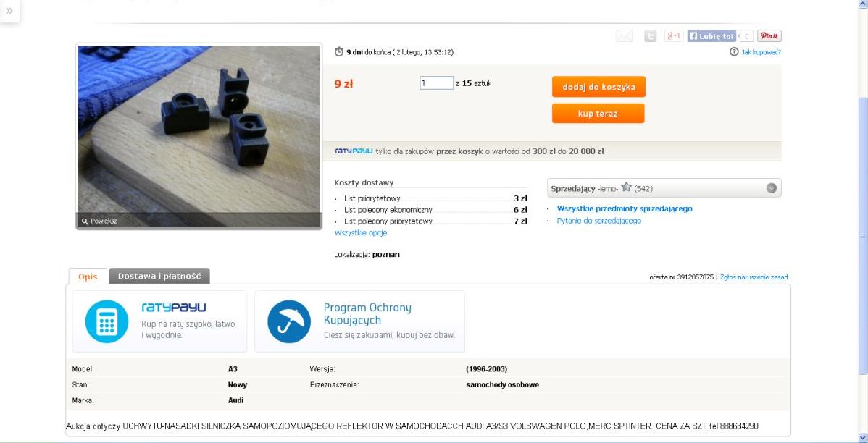Expand the Sprzedający seller details dropdown
Image resolution: width=868 pixels, height=443 pixels.
click(771, 188)
